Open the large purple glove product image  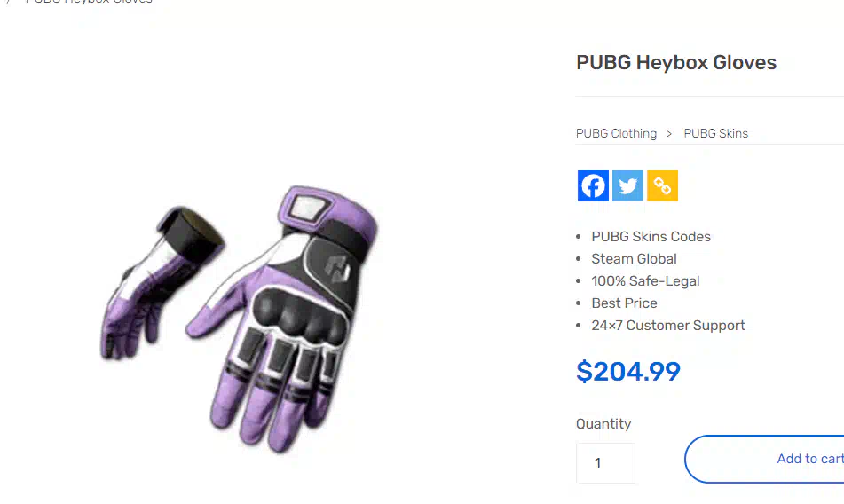click(282, 318)
